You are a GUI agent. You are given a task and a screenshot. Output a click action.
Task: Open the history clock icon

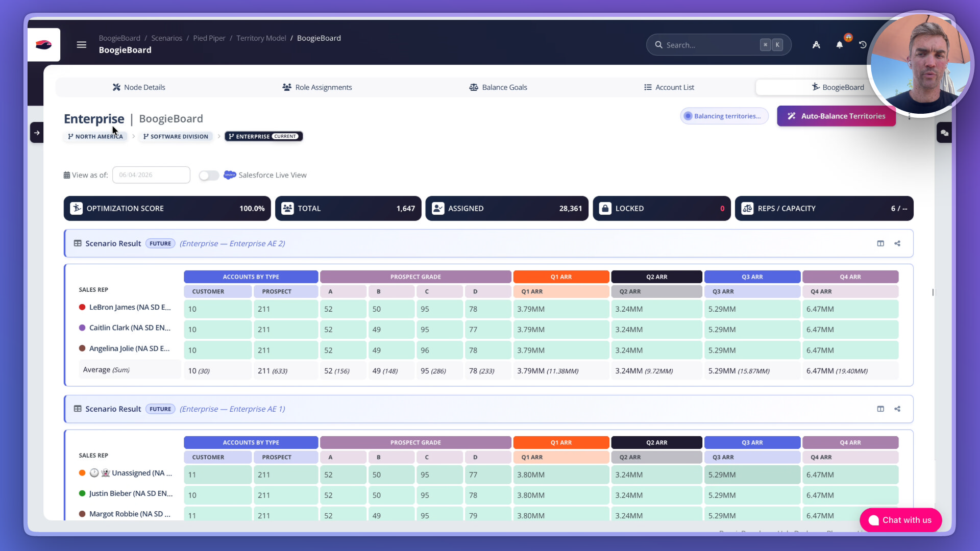863,45
